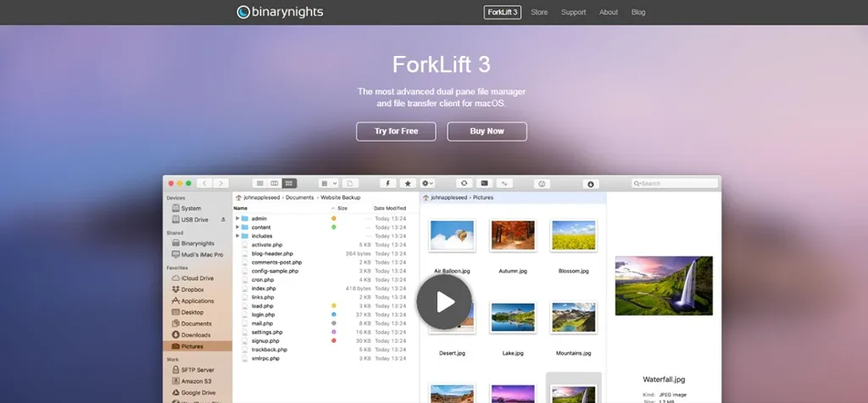Sort by the Size column header
This screenshot has height=403, width=868.
[x=342, y=209]
